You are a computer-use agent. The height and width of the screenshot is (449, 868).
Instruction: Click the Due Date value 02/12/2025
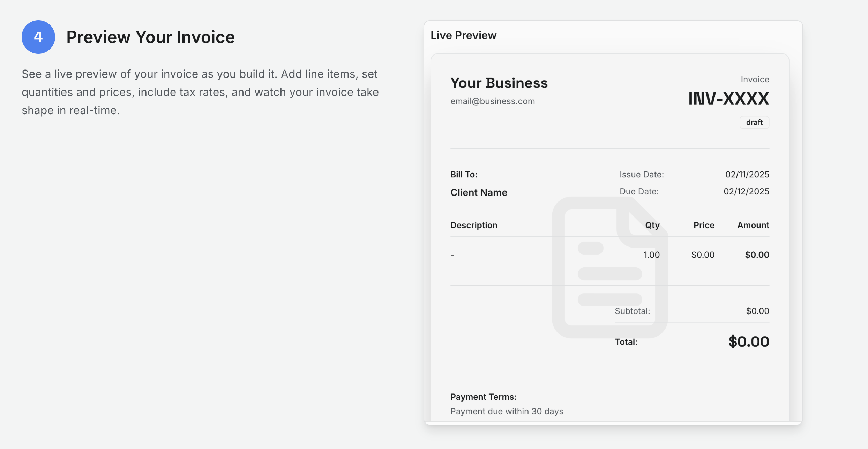747,191
